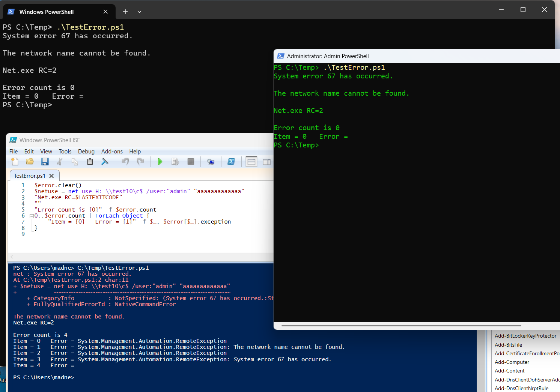The height and width of the screenshot is (392, 560).
Task: Minimize the Windows Terminal window
Action: pos(501,9)
